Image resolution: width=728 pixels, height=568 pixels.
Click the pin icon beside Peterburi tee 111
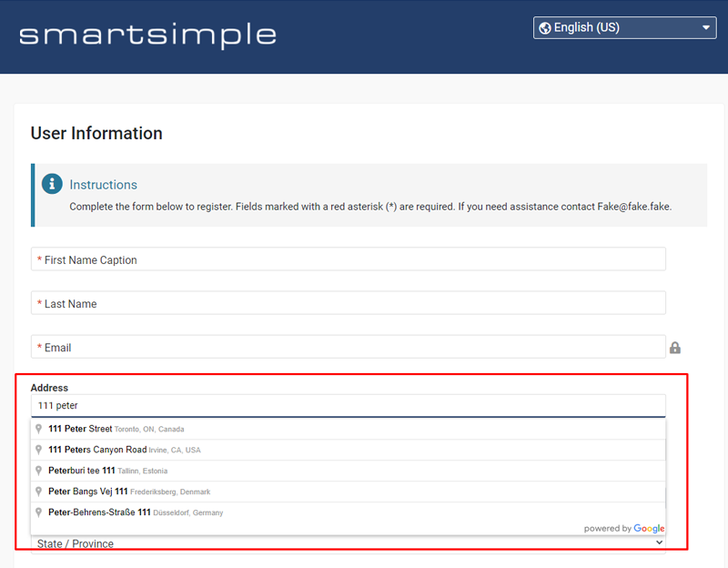click(x=39, y=471)
